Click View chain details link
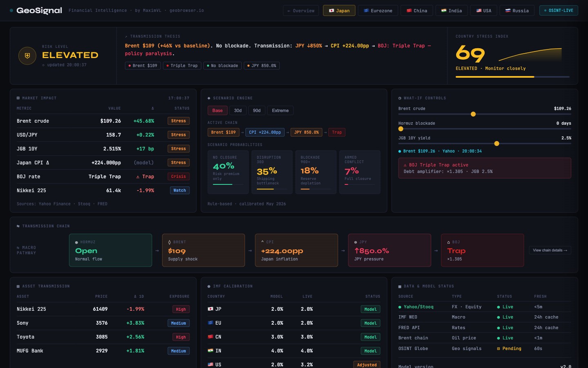The height and width of the screenshot is (368, 588). pos(550,250)
